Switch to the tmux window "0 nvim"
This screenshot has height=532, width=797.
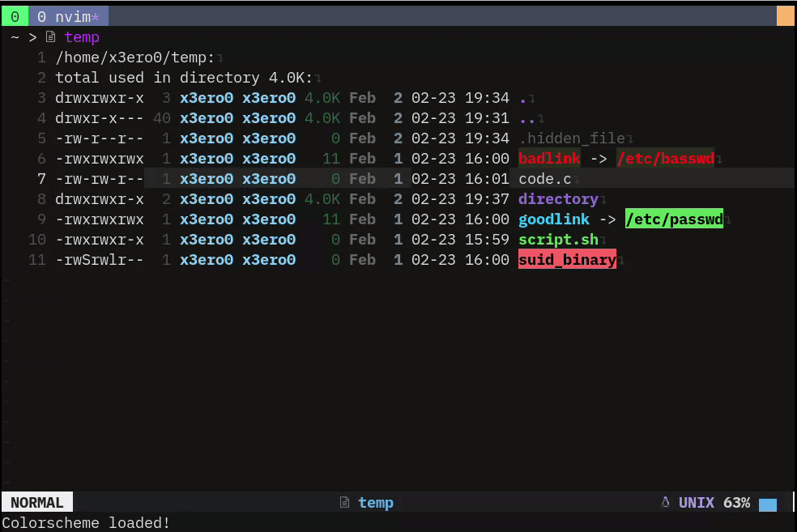pos(68,17)
